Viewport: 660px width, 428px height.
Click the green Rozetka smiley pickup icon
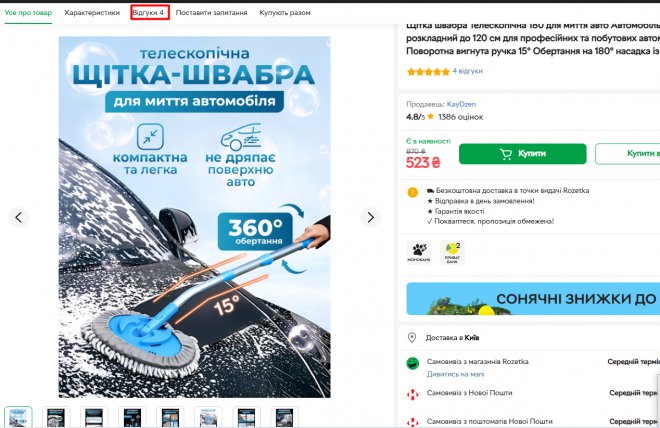412,363
